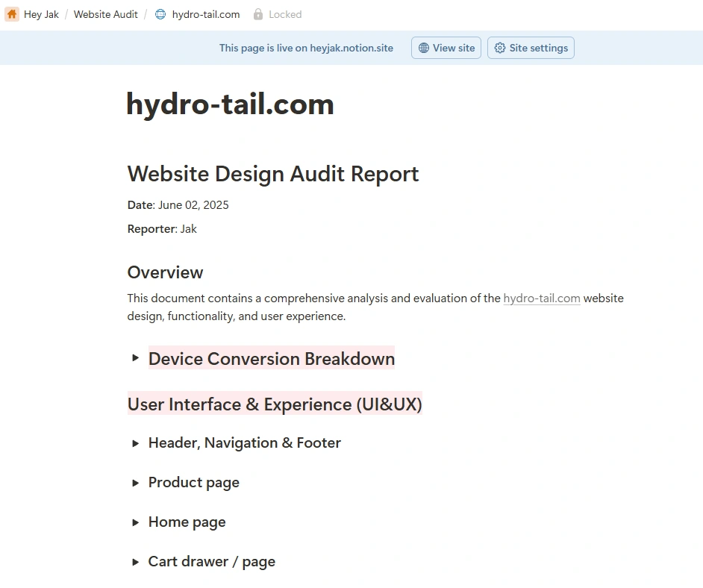Image resolution: width=703 pixels, height=588 pixels.
Task: Open the View site button
Action: point(446,48)
